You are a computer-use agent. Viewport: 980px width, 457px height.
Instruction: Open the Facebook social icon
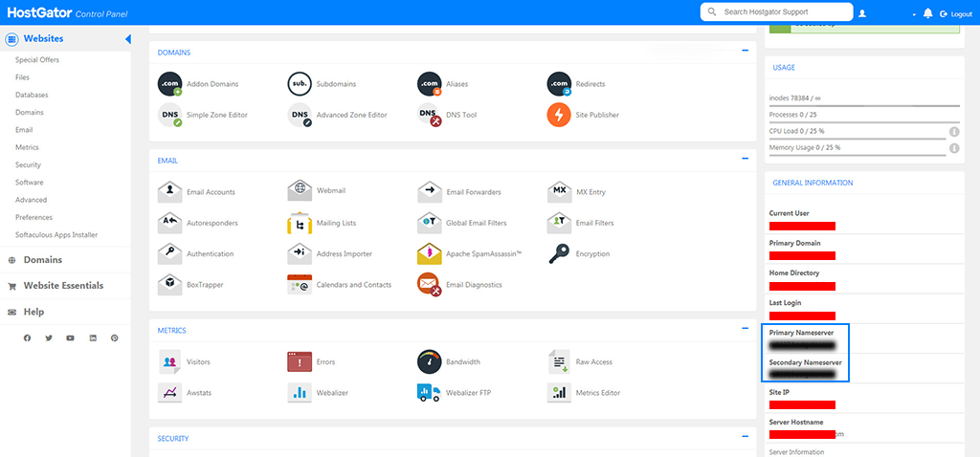(27, 337)
